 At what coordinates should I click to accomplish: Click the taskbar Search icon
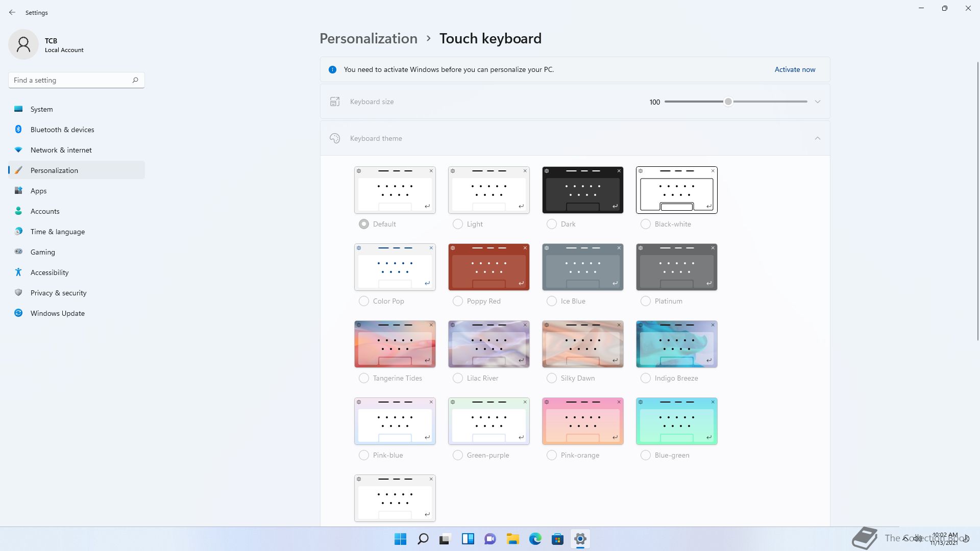coord(423,539)
